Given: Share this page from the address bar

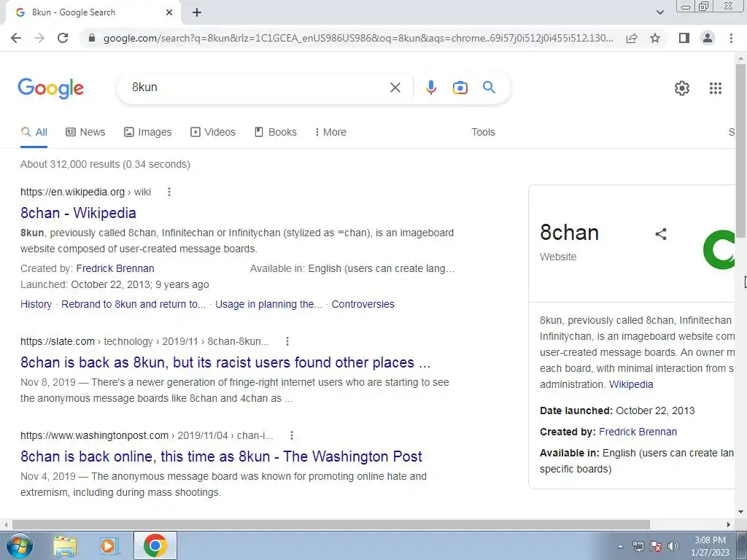Looking at the screenshot, I should (632, 38).
